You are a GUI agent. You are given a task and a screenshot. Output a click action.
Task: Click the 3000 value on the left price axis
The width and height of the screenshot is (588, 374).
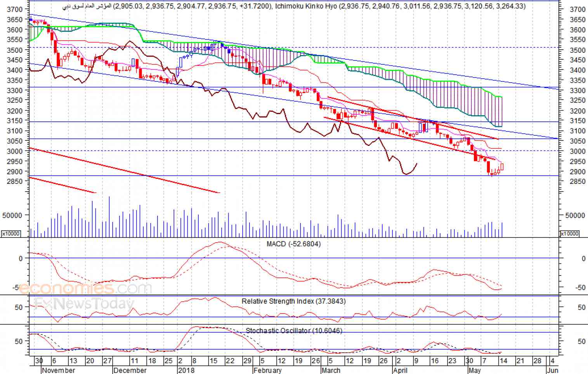click(15, 151)
